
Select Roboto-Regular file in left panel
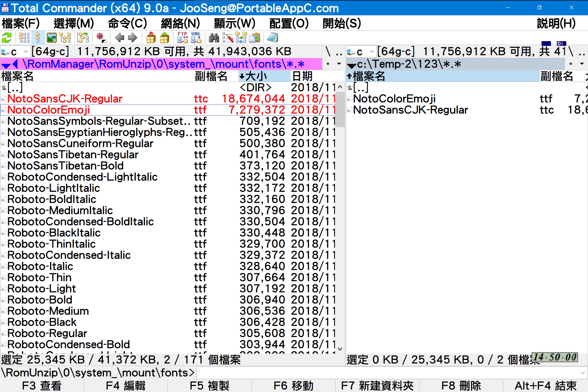click(168, 333)
